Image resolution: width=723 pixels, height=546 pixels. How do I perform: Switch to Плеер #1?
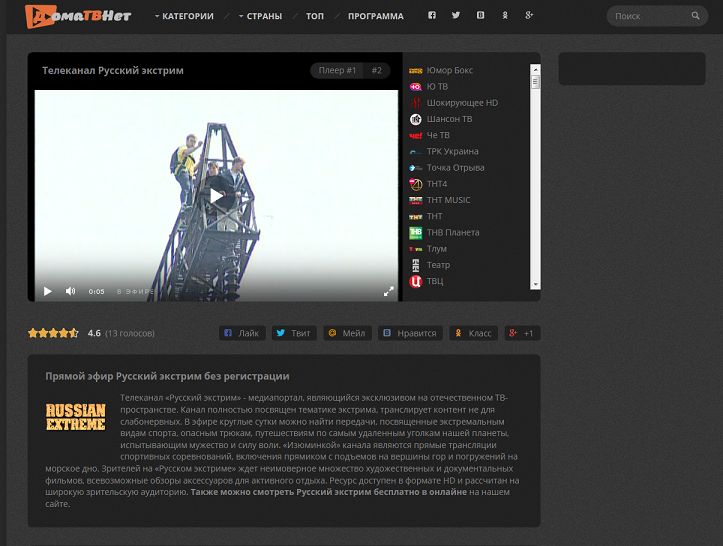[337, 70]
